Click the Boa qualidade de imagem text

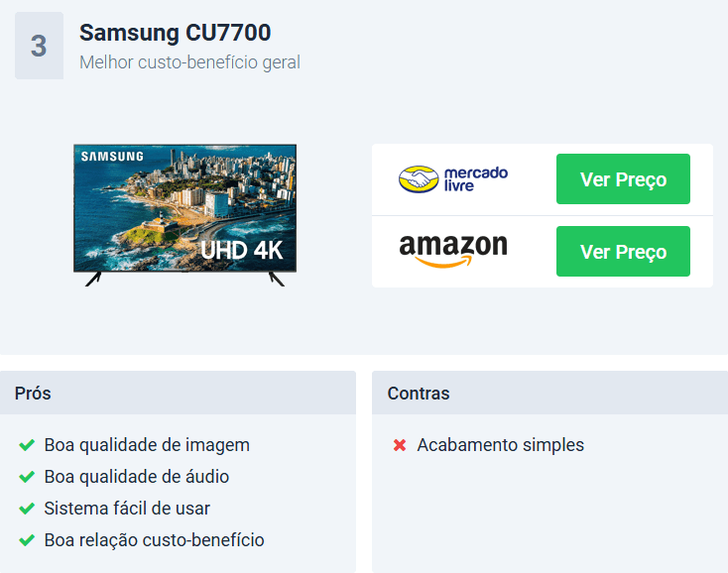point(147,445)
